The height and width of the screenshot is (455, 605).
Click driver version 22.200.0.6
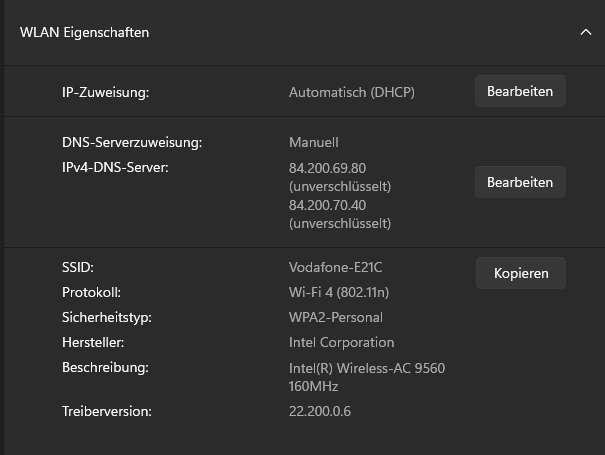pyautogui.click(x=319, y=411)
